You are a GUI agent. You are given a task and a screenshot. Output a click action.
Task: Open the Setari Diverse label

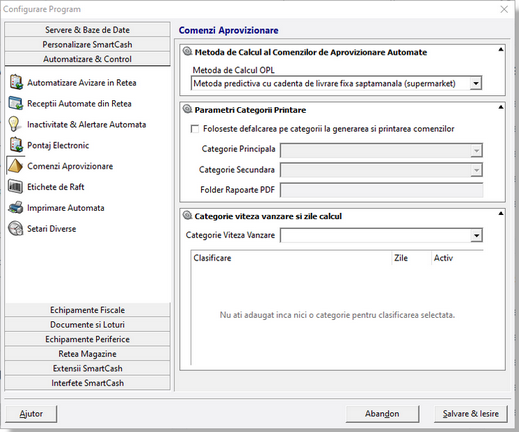click(52, 229)
